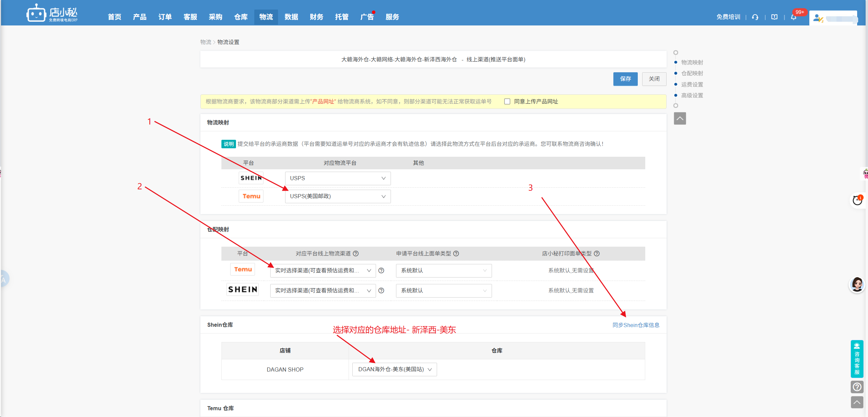Jump to 仓配映射 anchor in side navigation
The image size is (868, 417).
point(692,73)
